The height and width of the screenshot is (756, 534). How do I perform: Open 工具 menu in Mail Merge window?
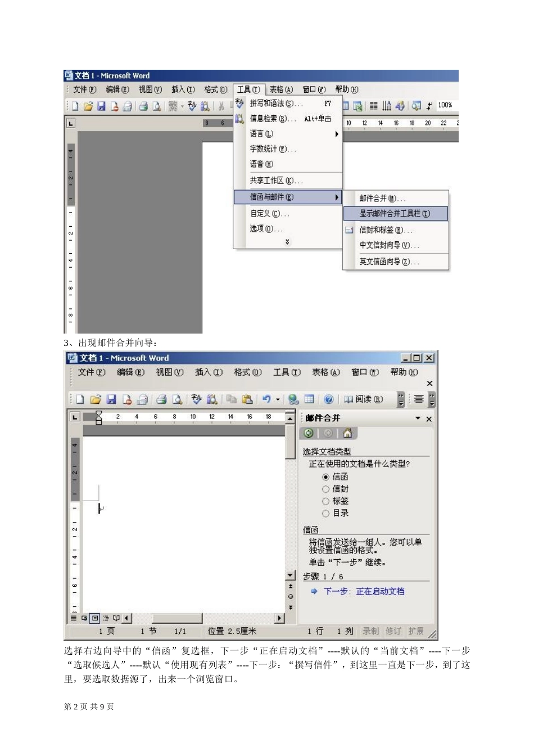coord(287,372)
